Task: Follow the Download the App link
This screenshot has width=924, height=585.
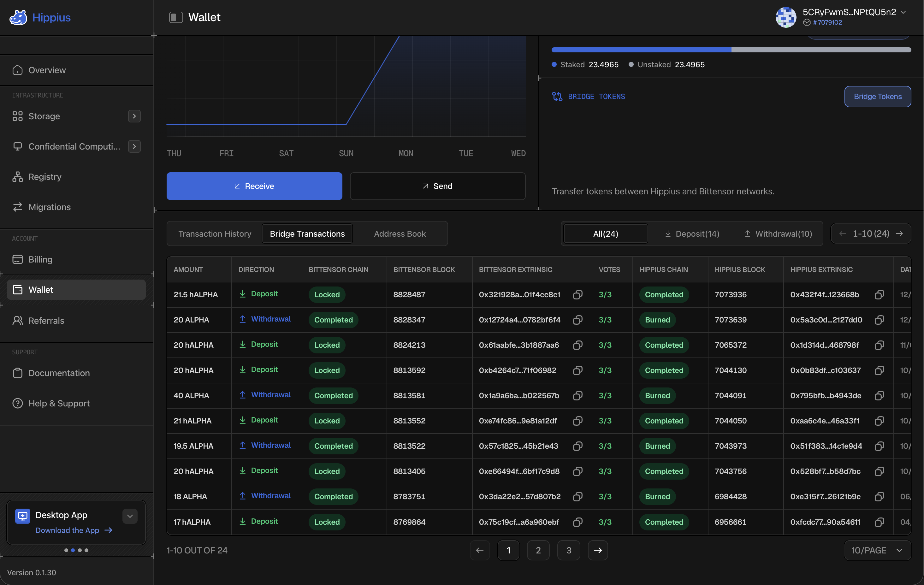Action: coord(74,530)
